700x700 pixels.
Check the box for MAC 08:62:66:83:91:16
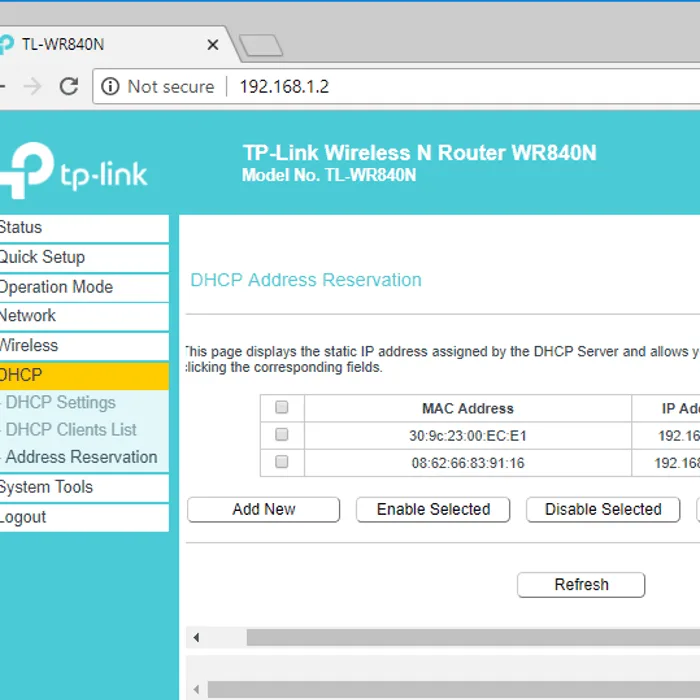point(282,462)
